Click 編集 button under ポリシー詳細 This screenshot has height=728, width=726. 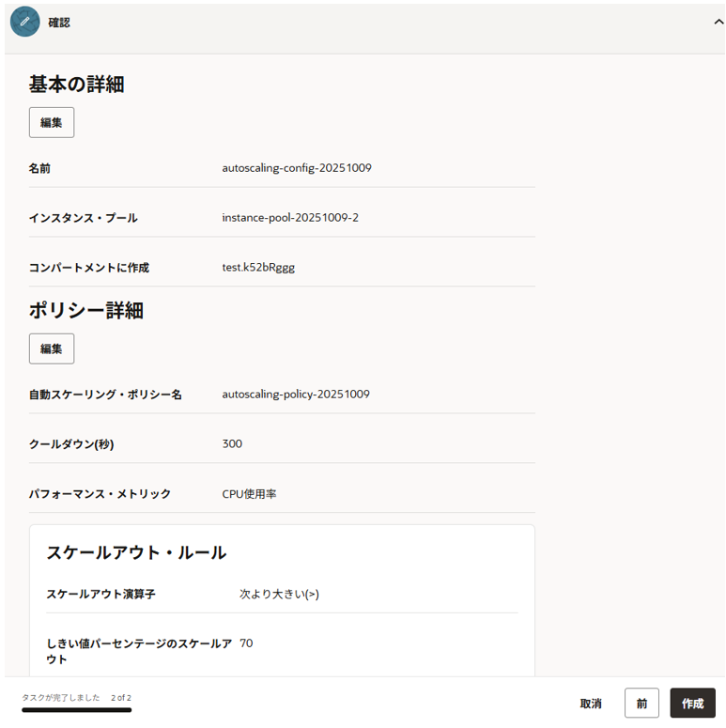tap(52, 349)
